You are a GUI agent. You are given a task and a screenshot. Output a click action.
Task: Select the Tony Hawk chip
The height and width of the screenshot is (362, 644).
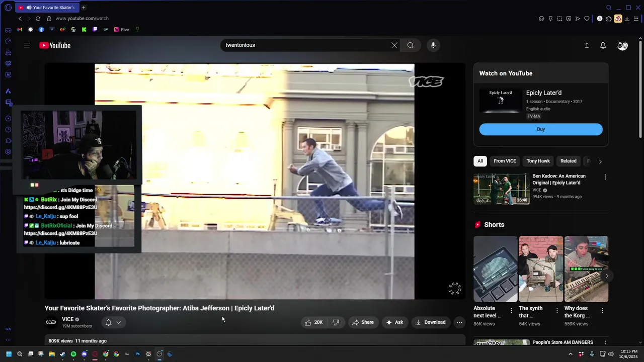pos(538,161)
